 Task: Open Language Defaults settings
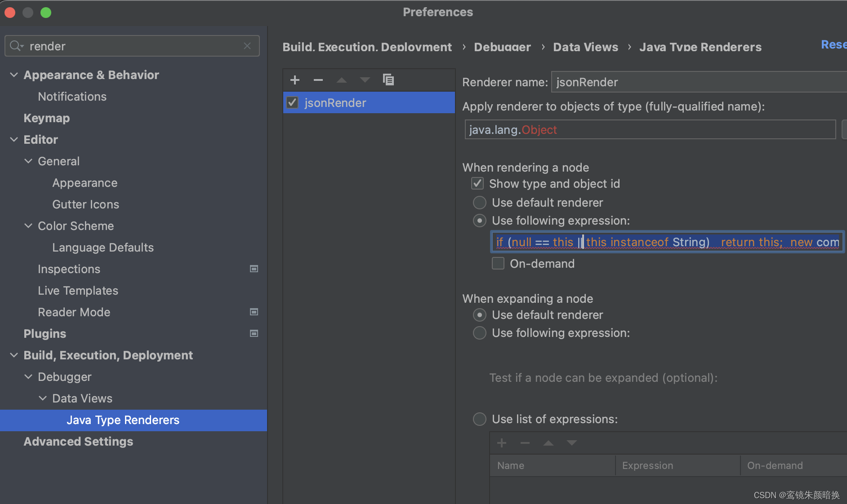tap(103, 248)
